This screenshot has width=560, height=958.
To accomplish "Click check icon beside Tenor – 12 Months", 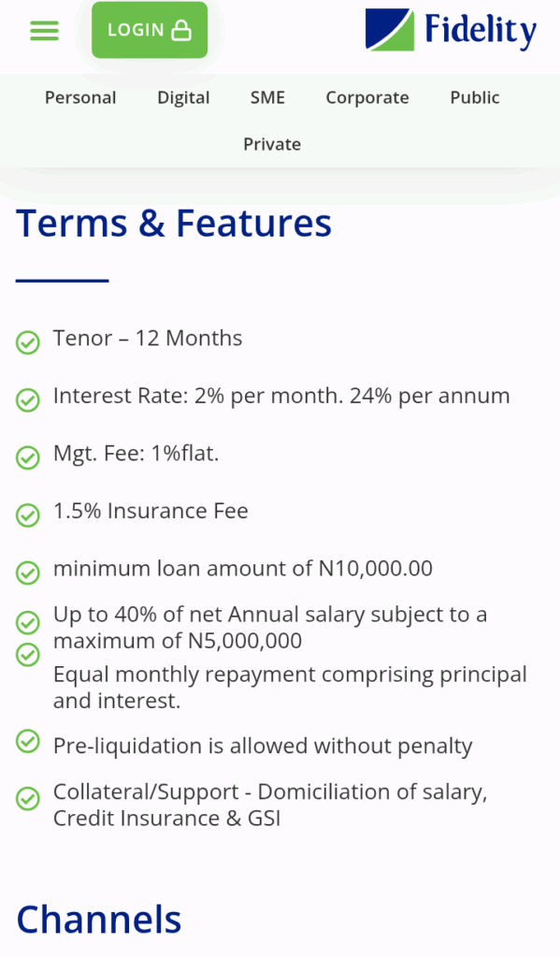I will coord(27,342).
